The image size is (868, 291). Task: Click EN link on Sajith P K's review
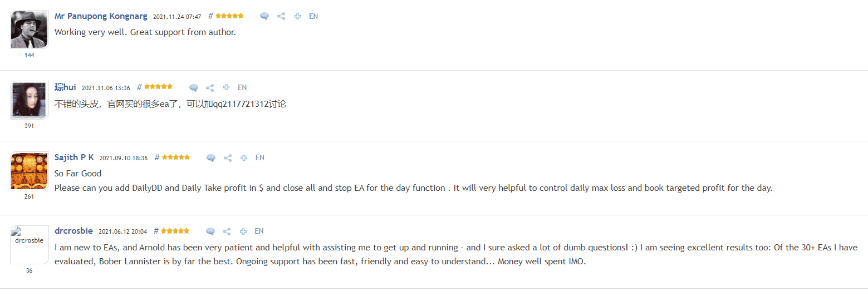pyautogui.click(x=260, y=157)
